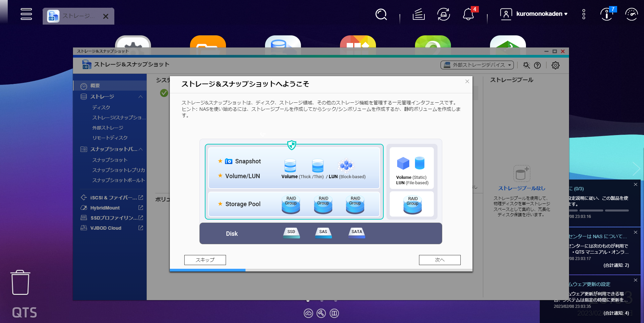Open the help question mark icon
The image size is (644, 323).
tap(537, 65)
